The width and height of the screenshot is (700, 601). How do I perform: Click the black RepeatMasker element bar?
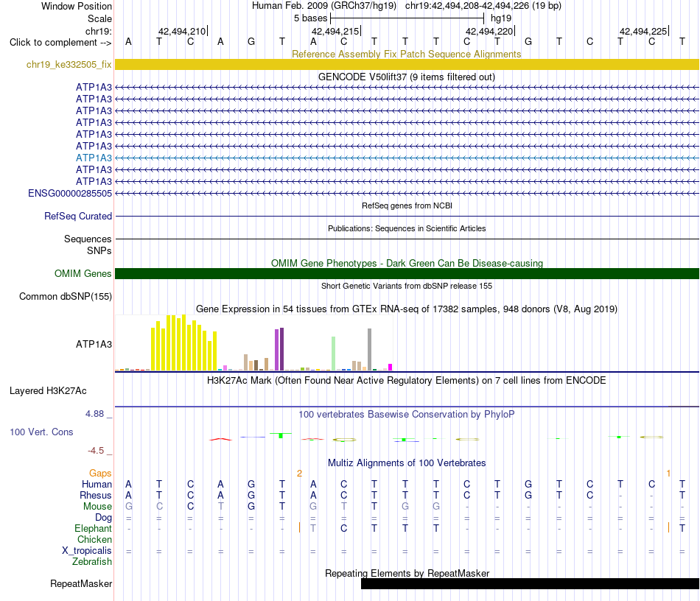pyautogui.click(x=530, y=583)
